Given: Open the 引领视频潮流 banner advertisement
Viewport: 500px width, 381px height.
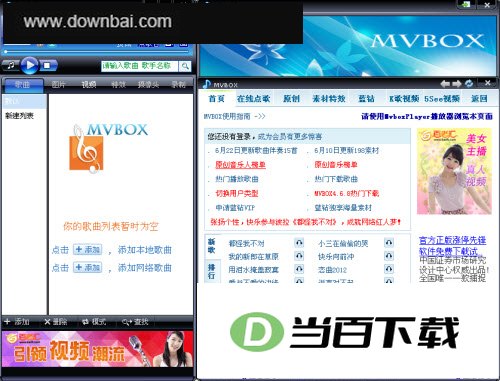Looking at the screenshot, I should [x=97, y=349].
